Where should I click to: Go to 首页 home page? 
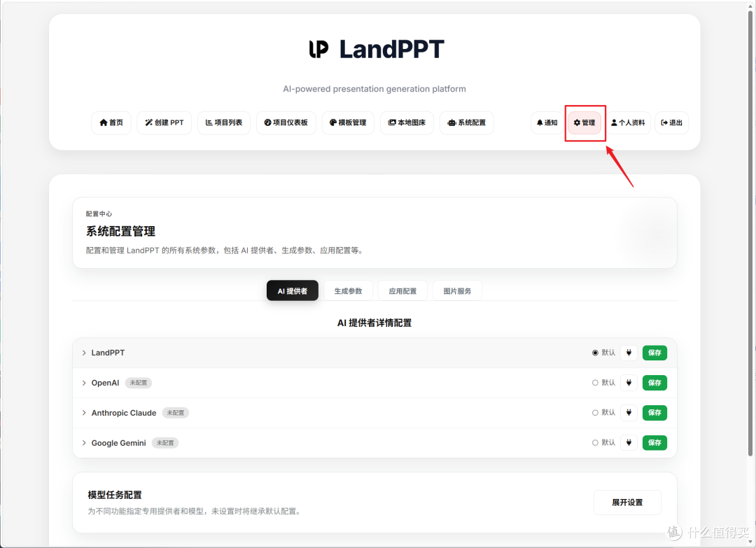coord(111,123)
